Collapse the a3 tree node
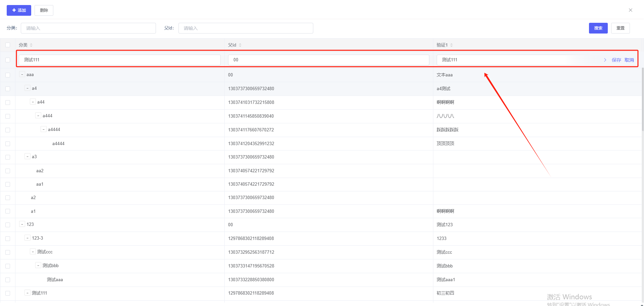This screenshot has height=306, width=644. pyautogui.click(x=28, y=157)
